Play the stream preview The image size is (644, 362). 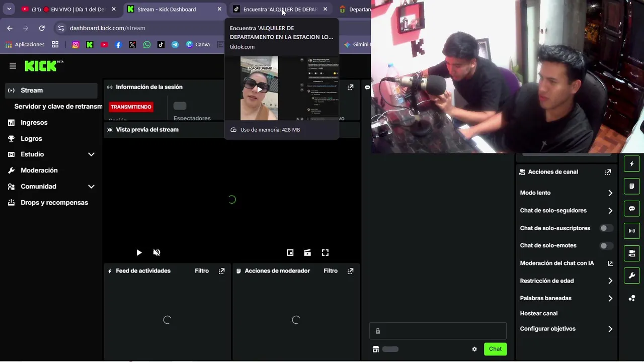pos(139,253)
